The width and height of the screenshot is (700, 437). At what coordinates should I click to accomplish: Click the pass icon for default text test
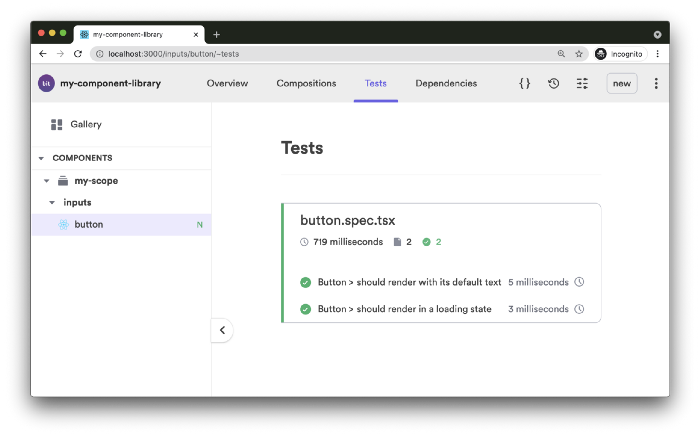[305, 282]
